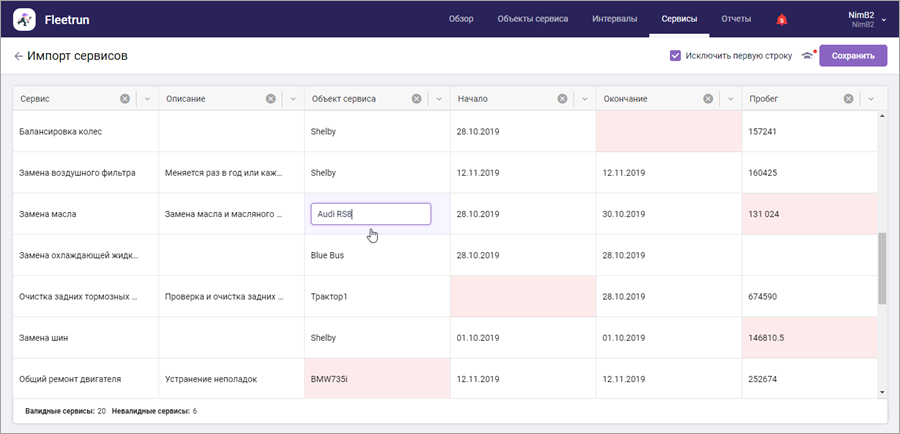Clear the Начало column mapping
Viewport: 900px width, 434px height.
click(562, 99)
